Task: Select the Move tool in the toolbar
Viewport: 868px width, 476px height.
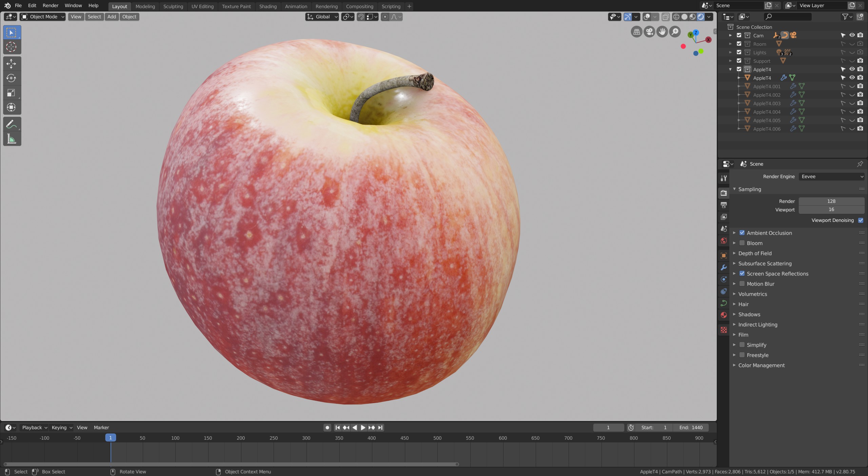Action: pos(11,63)
